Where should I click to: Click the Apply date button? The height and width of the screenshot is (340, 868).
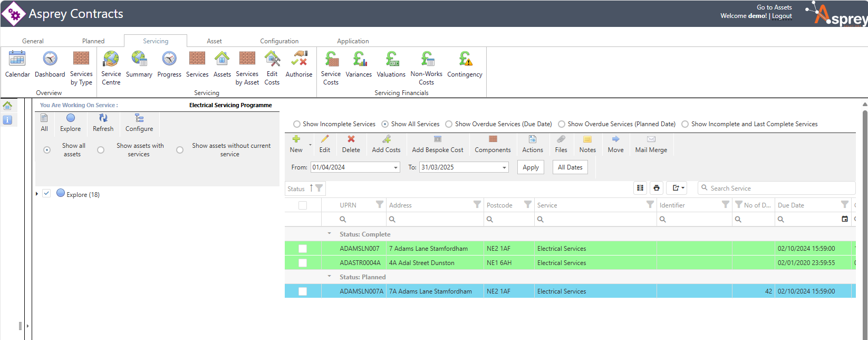click(531, 167)
